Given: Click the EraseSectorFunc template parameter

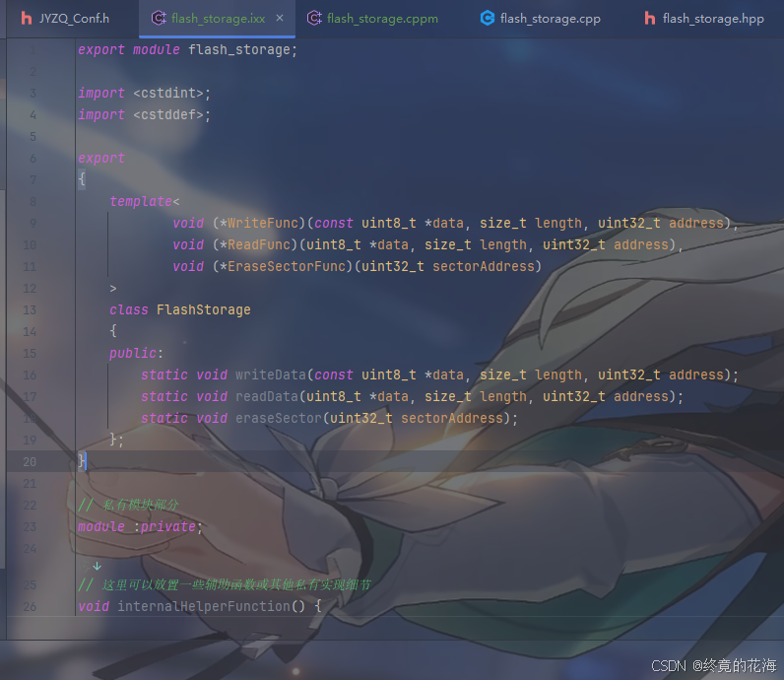Looking at the screenshot, I should point(287,266).
